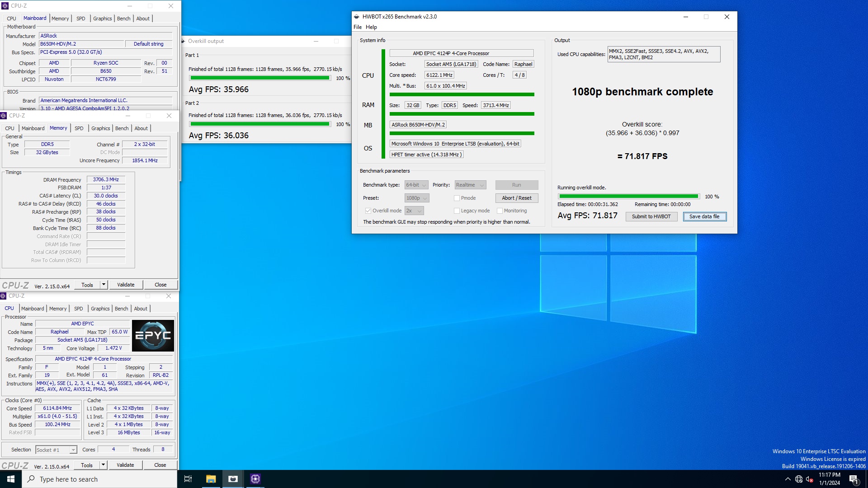This screenshot has height=488, width=868.
Task: Click the Used CPU capabilities text box
Action: [664, 54]
